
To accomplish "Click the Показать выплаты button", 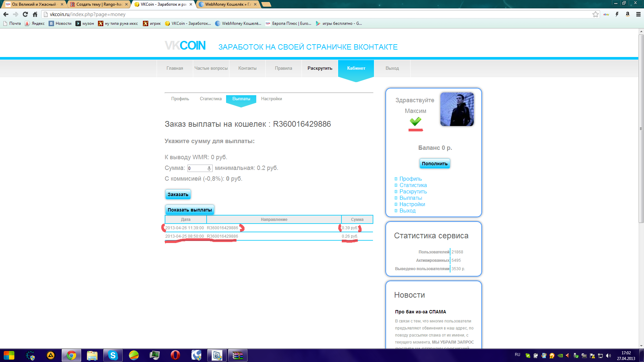I will click(x=190, y=210).
